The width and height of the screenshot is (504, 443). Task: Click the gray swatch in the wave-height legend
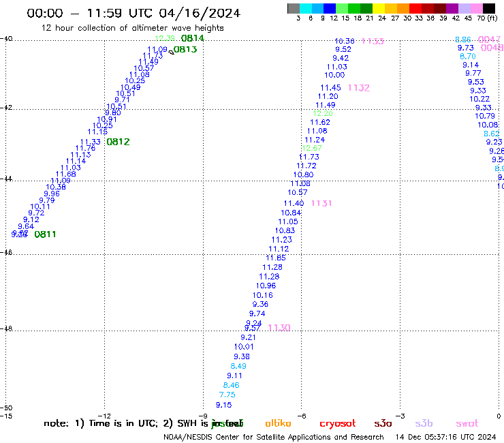pyautogui.click(x=294, y=8)
